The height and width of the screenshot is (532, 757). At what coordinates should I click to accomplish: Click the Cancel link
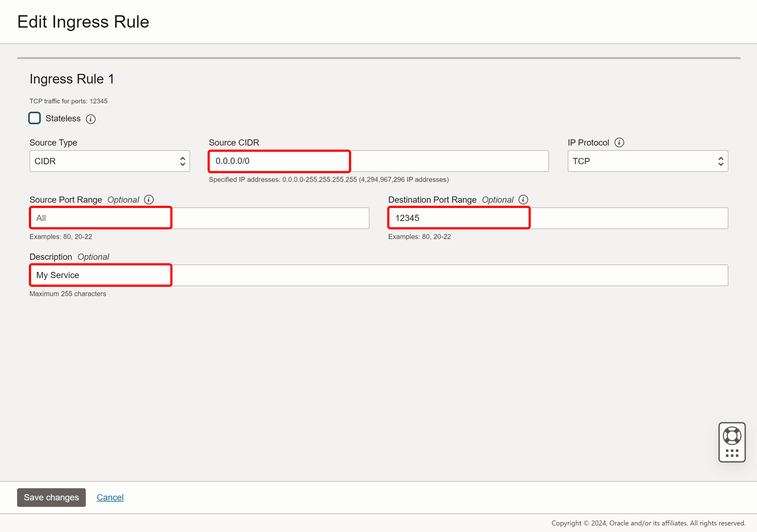[110, 497]
